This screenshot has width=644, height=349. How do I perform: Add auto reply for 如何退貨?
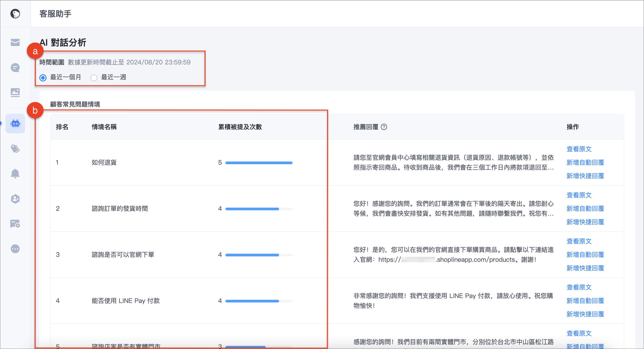click(x=585, y=163)
